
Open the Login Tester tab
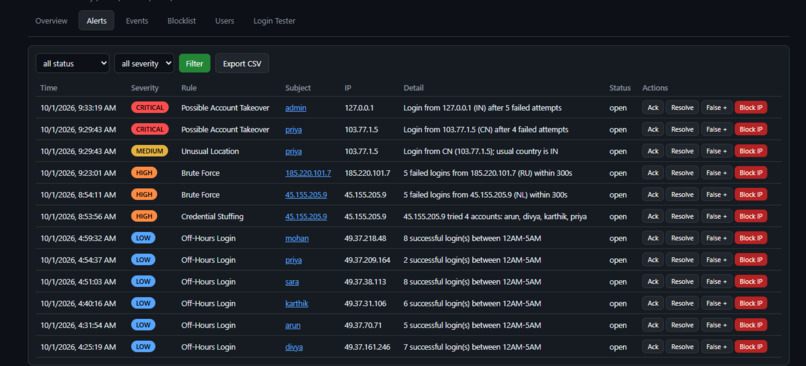point(274,21)
